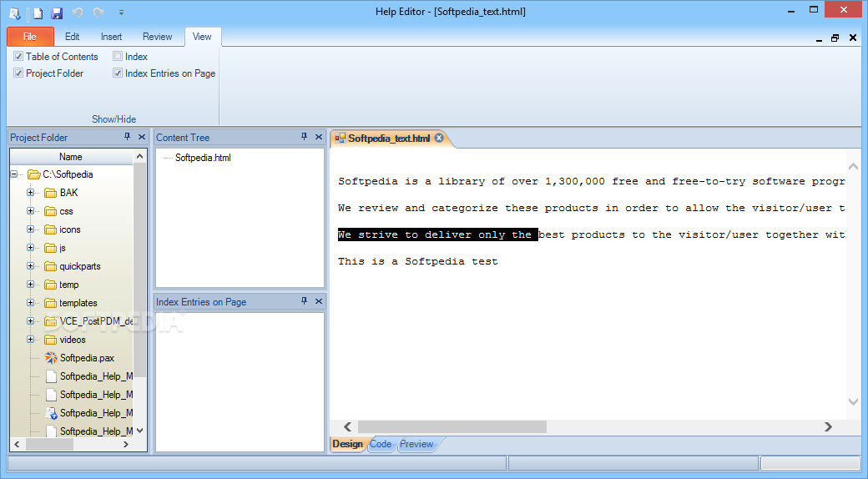Click the New document icon in quick access toolbar
The width and height of the screenshot is (868, 479).
coord(38,13)
